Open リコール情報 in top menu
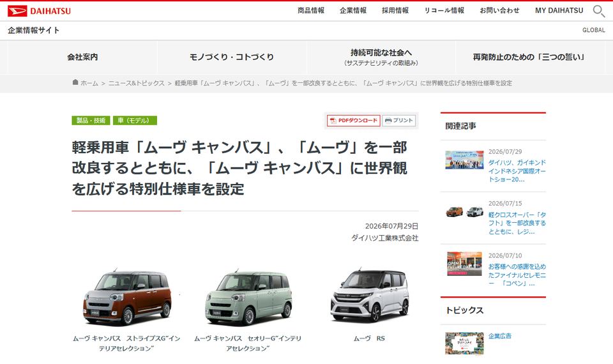This screenshot has width=613, height=364. [444, 11]
